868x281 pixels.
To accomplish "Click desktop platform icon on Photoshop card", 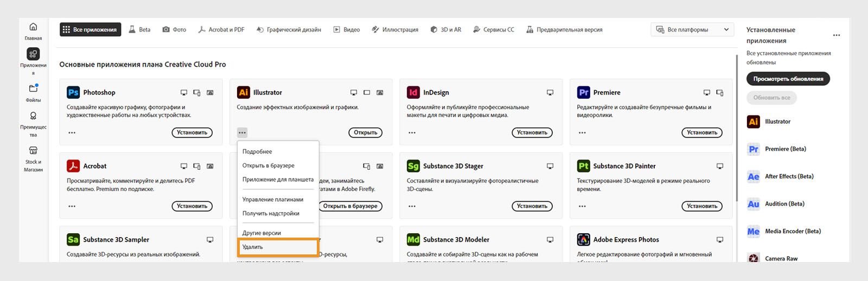I will click(x=184, y=93).
